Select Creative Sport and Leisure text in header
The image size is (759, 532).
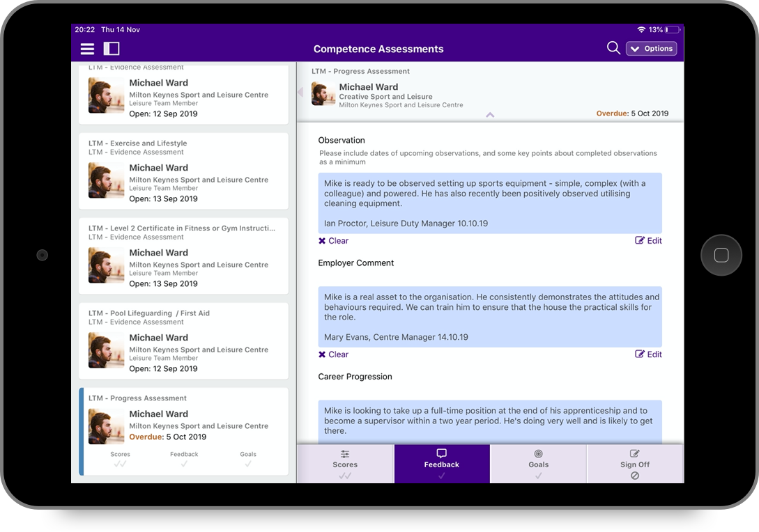pos(386,97)
